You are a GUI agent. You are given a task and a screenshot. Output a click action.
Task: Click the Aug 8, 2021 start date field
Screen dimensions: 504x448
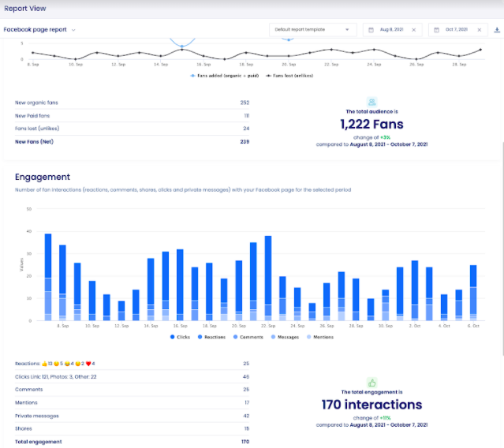coord(391,30)
